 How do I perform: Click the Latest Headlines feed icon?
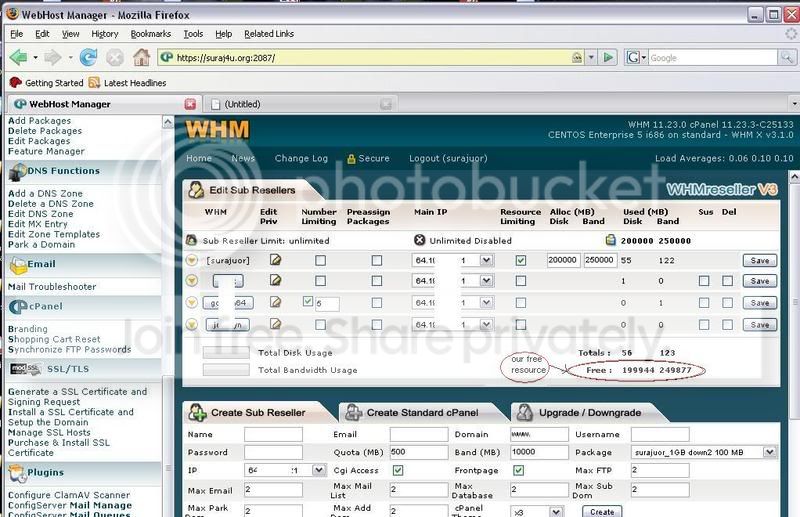tap(94, 82)
